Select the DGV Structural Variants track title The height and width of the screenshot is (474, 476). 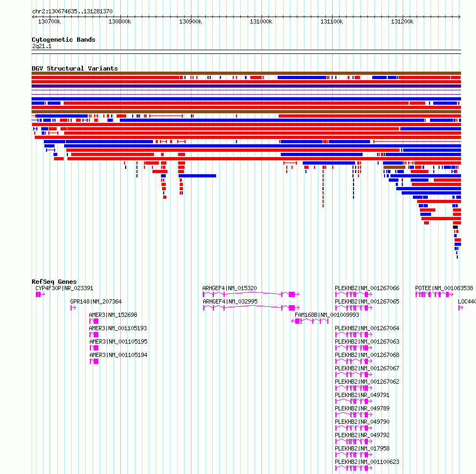75,68
